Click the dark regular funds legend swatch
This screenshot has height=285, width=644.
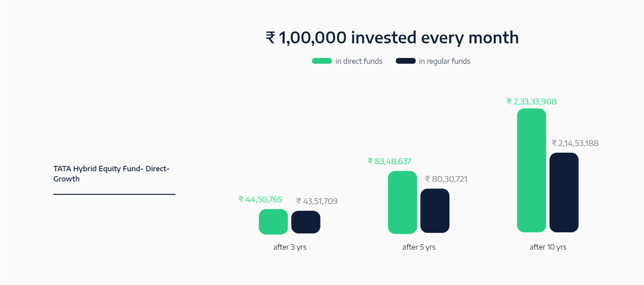click(406, 61)
